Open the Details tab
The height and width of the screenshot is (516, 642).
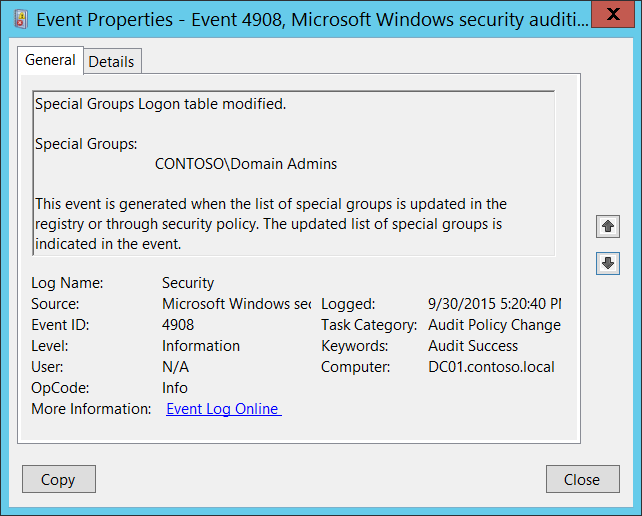point(111,61)
